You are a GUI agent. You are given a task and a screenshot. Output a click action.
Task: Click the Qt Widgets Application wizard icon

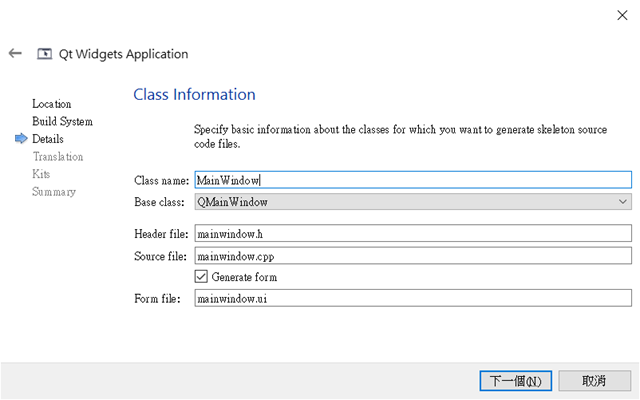[x=44, y=54]
